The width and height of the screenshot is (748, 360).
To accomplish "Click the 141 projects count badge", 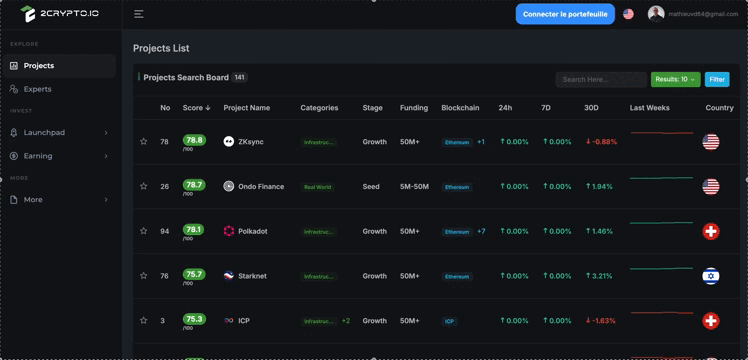I will (x=239, y=77).
